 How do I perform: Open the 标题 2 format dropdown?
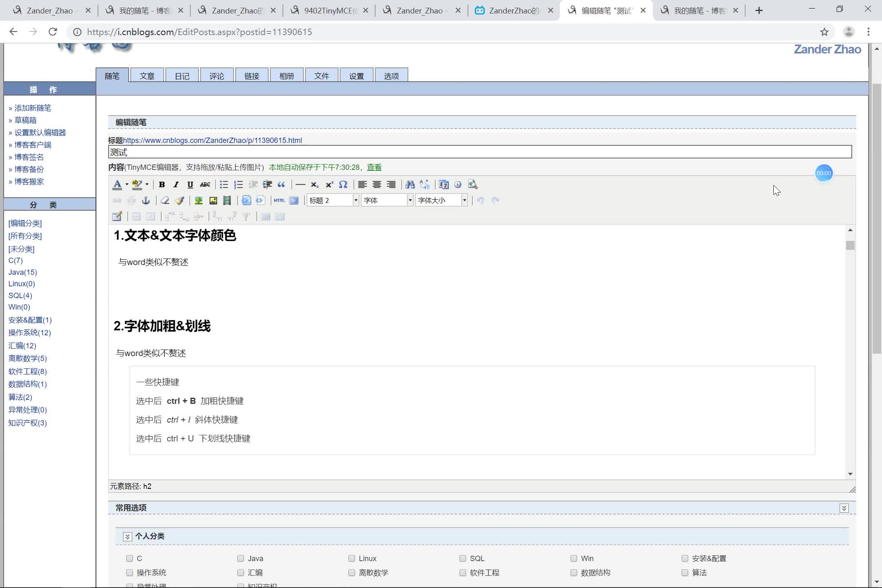tap(356, 200)
